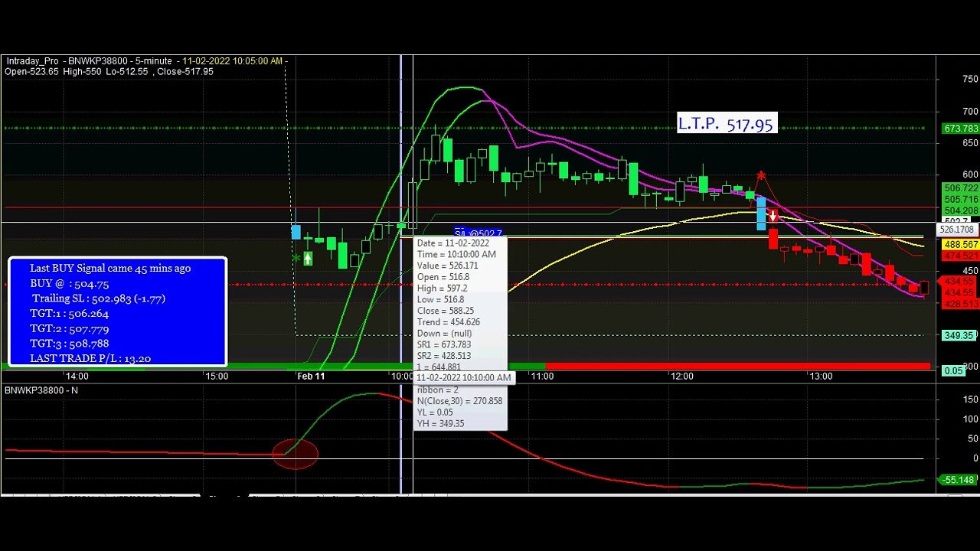
Task: Click the red 428.513 price label
Action: 960,304
